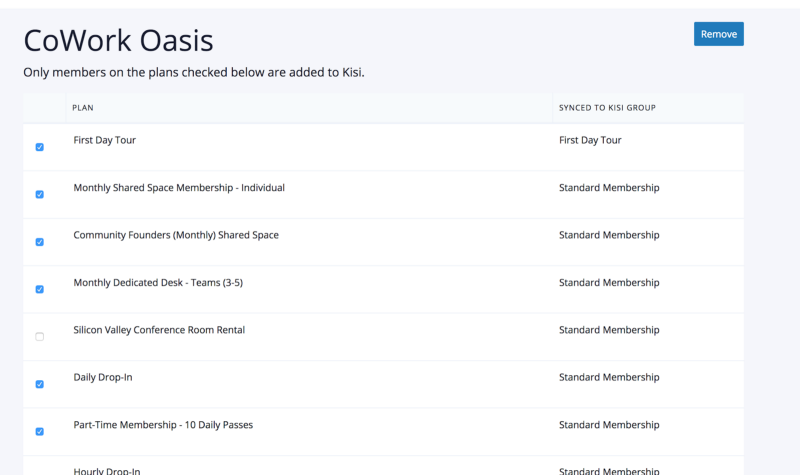Image resolution: width=800 pixels, height=475 pixels.
Task: Select Part-Time Membership - 10 Daily Passes text
Action: [163, 425]
